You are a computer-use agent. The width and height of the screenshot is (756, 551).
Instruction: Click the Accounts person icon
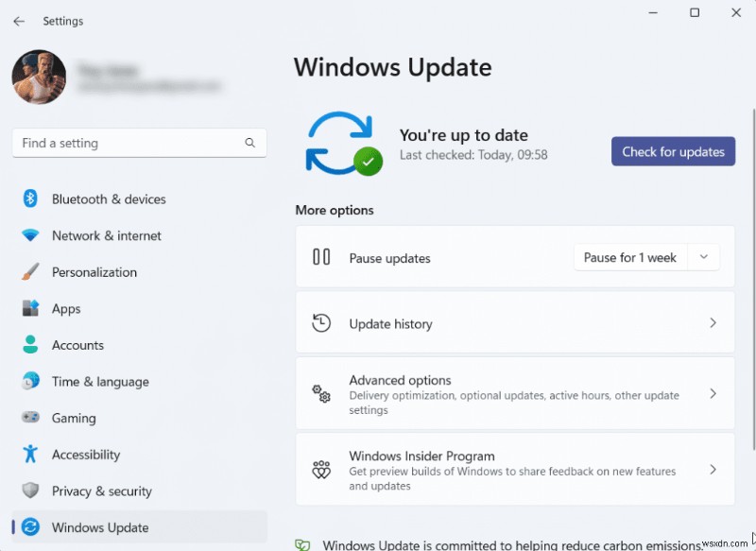click(x=30, y=344)
